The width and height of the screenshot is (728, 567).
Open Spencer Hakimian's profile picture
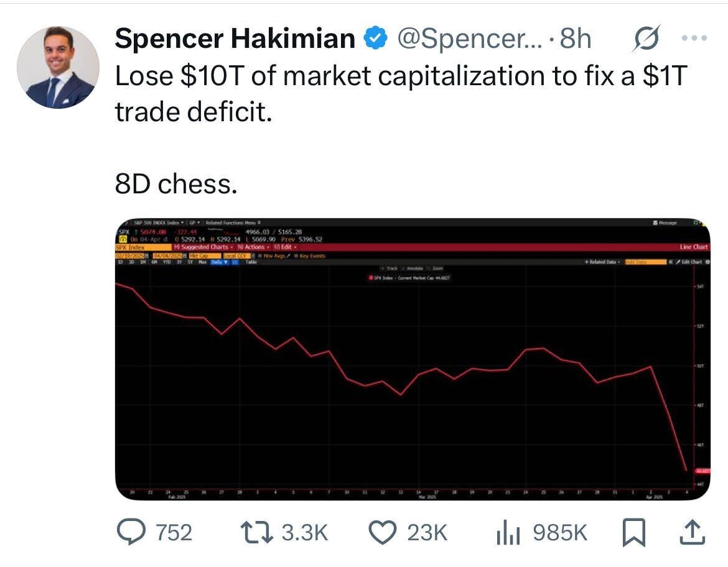click(58, 67)
